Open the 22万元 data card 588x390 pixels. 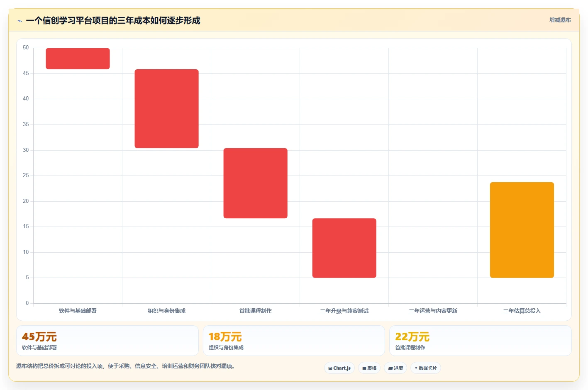[x=480, y=341]
